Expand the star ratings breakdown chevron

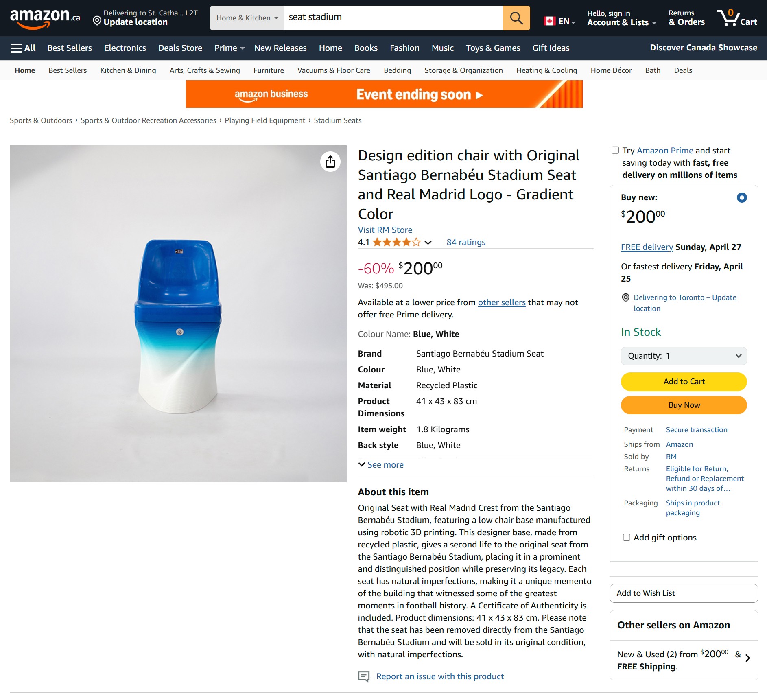428,243
